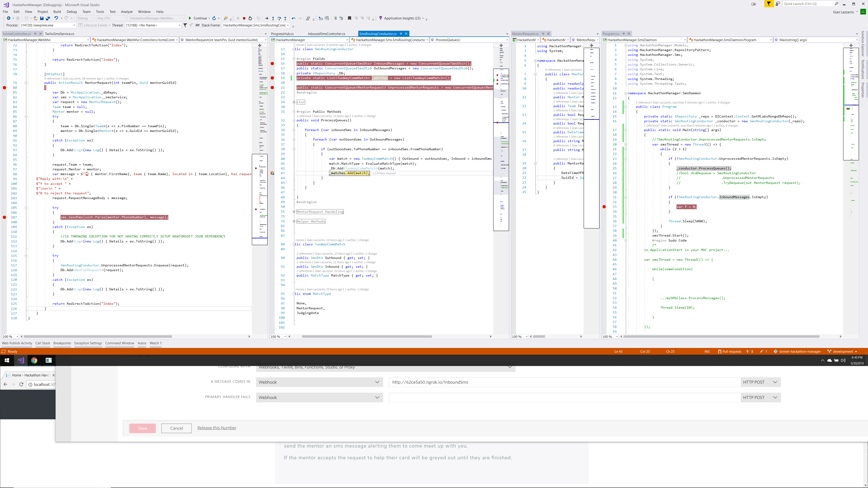Click Pull requests in the status bar
The width and height of the screenshot is (868, 488).
coord(729,351)
